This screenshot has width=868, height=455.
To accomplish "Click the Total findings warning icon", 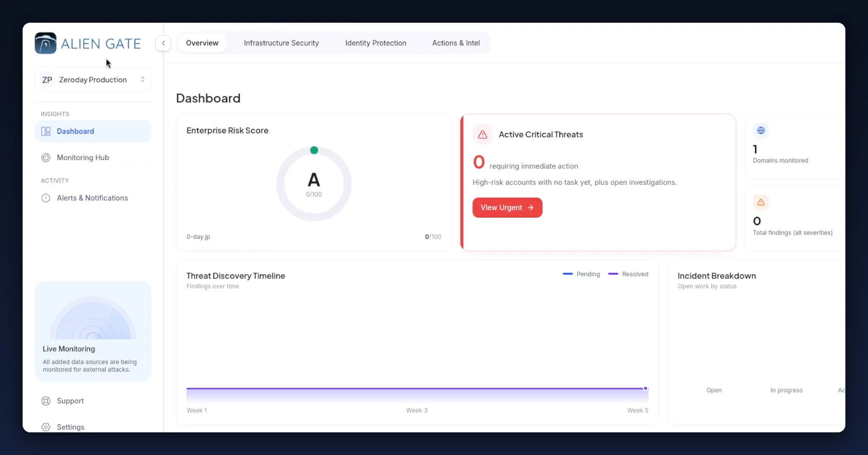I will (761, 202).
